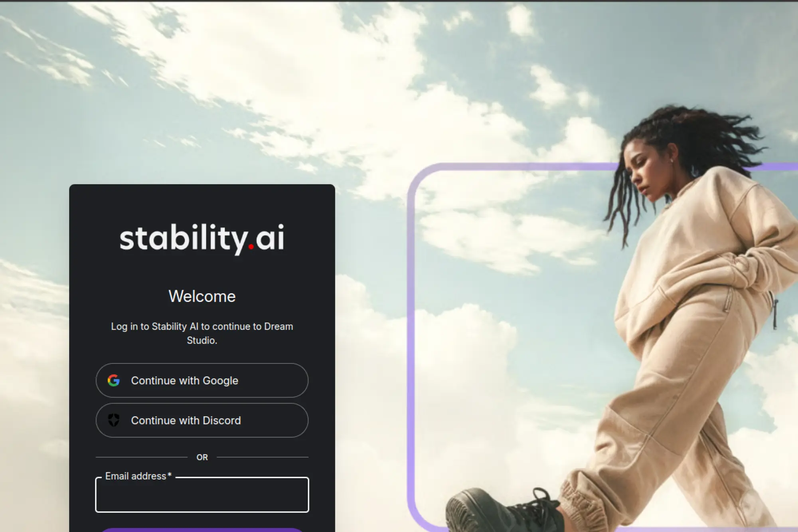Choose Continue with Google
Screen dimensions: 798x532
(202, 380)
